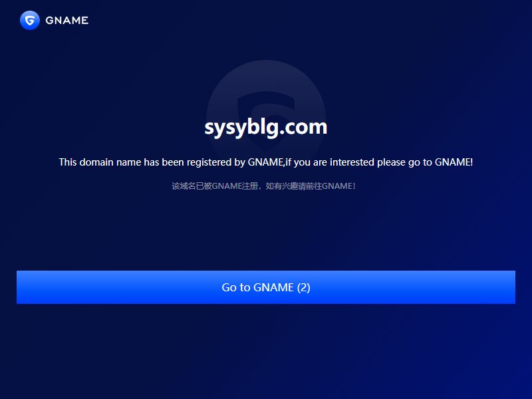Click the word "Go" on the blue button
Image resolution: width=532 pixels, height=399 pixels.
(229, 287)
